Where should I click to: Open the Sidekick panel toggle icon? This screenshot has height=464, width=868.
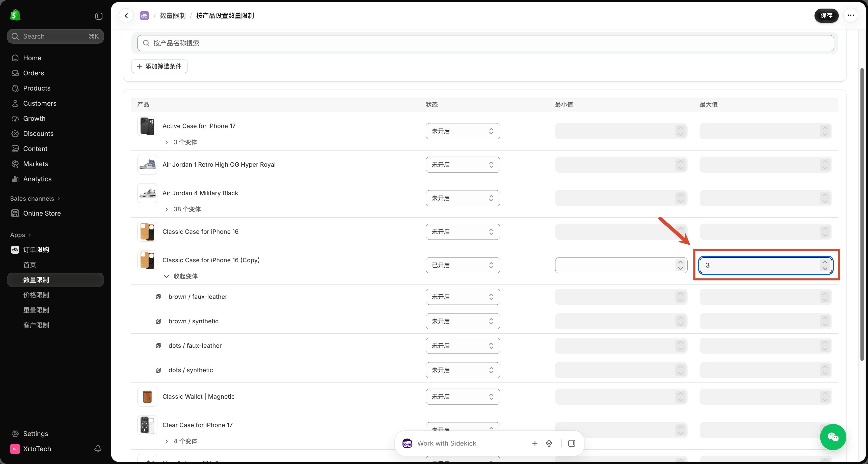coord(572,443)
